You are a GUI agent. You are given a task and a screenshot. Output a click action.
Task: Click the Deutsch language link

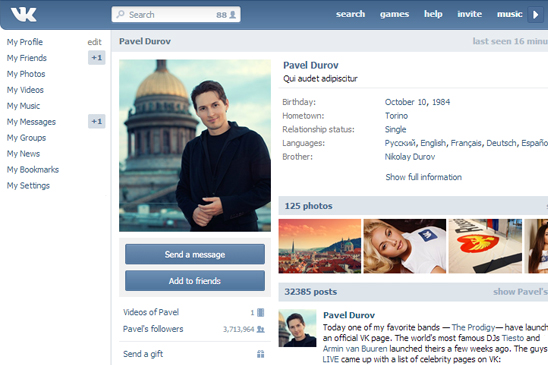point(502,143)
